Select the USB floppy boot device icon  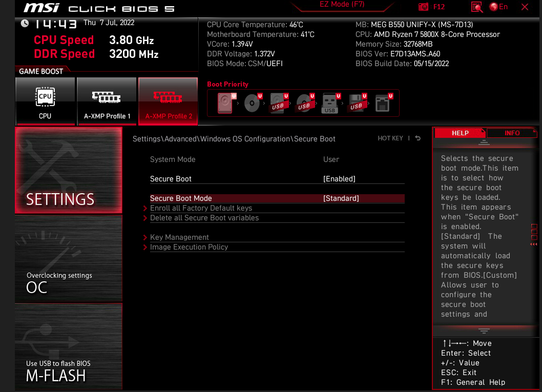357,103
